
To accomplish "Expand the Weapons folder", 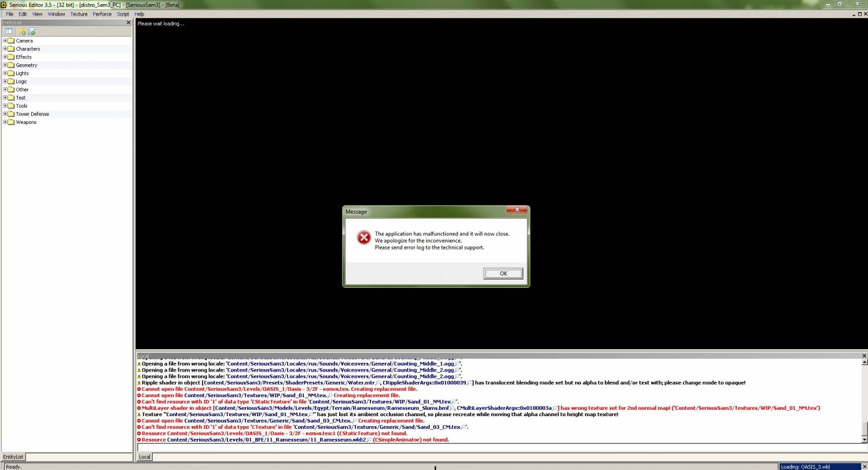I will 5,122.
